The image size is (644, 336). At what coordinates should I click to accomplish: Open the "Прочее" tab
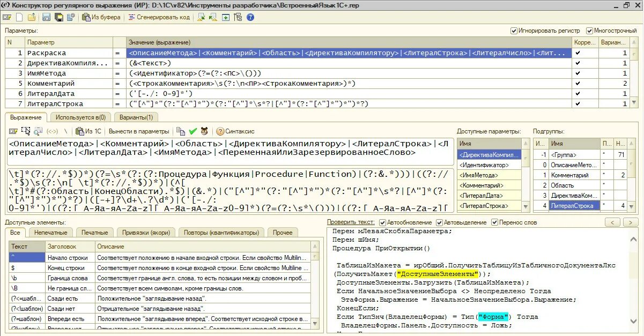click(x=282, y=233)
